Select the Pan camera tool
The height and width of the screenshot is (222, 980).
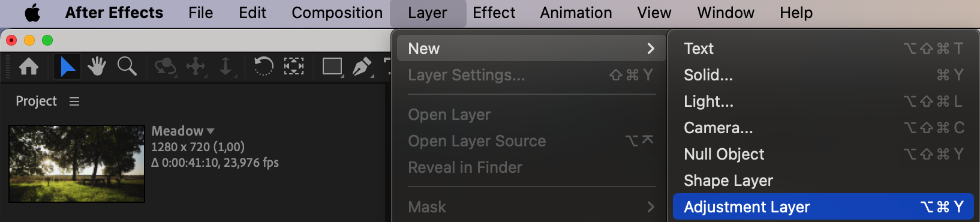pyautogui.click(x=196, y=67)
